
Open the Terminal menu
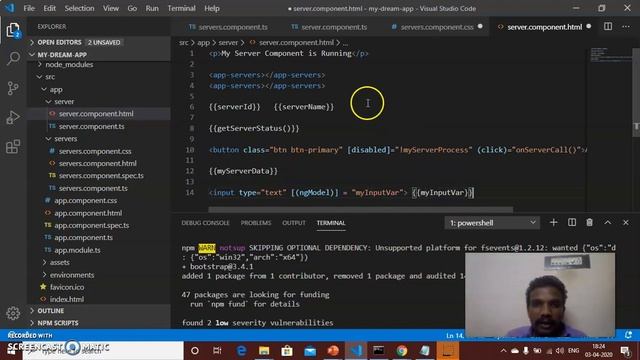[181, 8]
